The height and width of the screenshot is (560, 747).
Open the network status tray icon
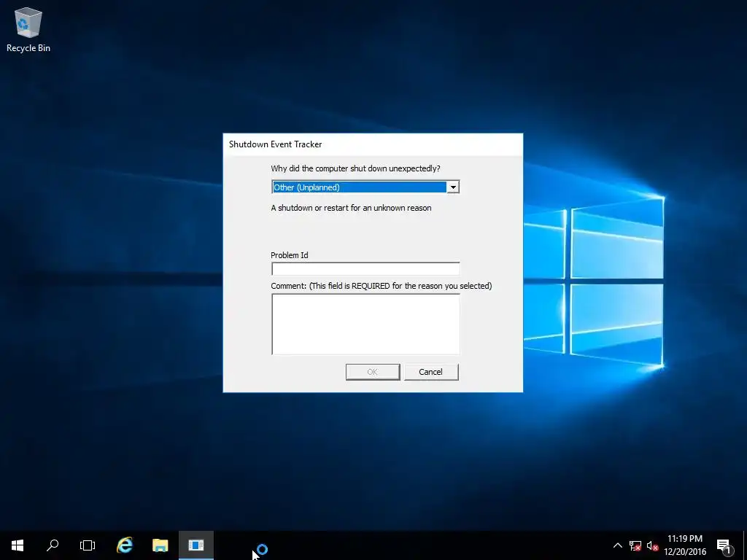point(635,545)
